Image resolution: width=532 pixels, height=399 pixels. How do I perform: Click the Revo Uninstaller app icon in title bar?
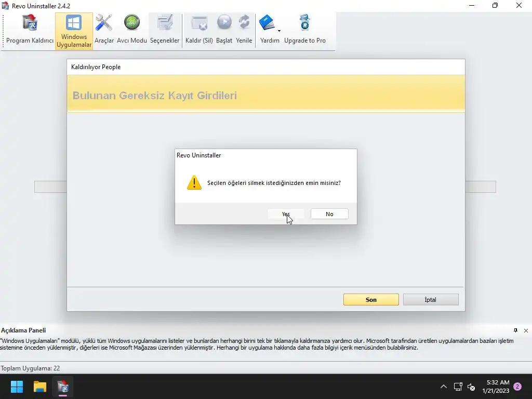tap(5, 6)
